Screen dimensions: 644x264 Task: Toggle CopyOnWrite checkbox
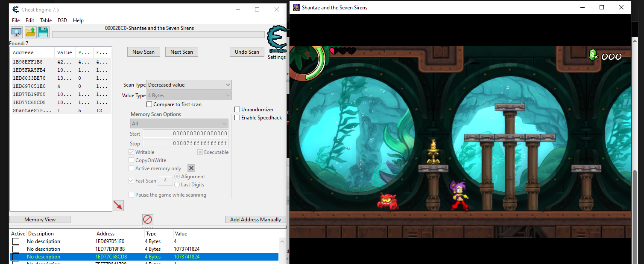[x=132, y=160]
